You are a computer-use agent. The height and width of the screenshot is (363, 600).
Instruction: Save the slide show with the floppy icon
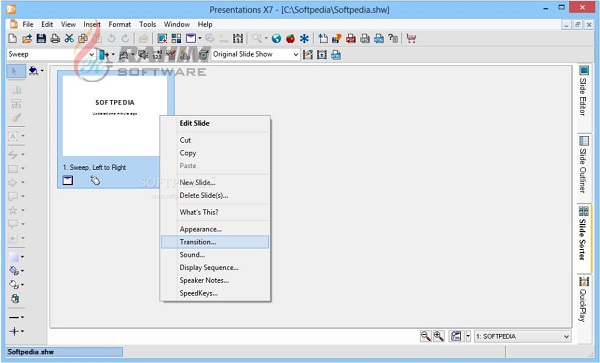pyautogui.click(x=41, y=38)
